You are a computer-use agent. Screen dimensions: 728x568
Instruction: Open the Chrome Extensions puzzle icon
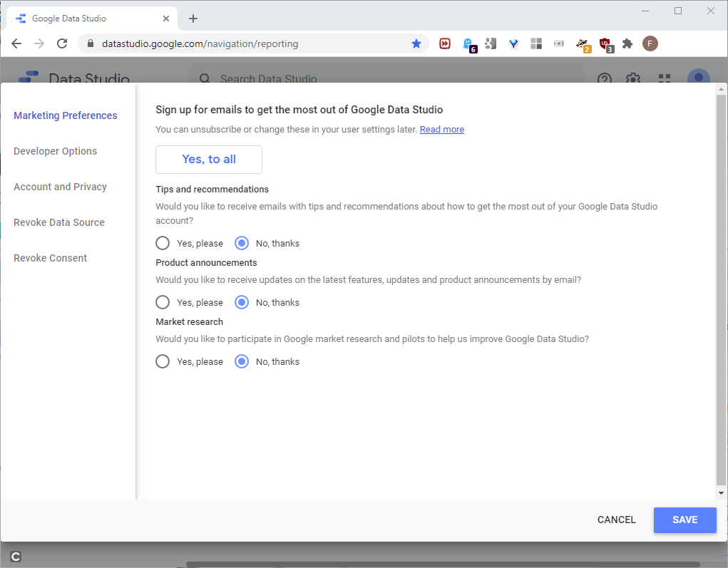pyautogui.click(x=627, y=43)
